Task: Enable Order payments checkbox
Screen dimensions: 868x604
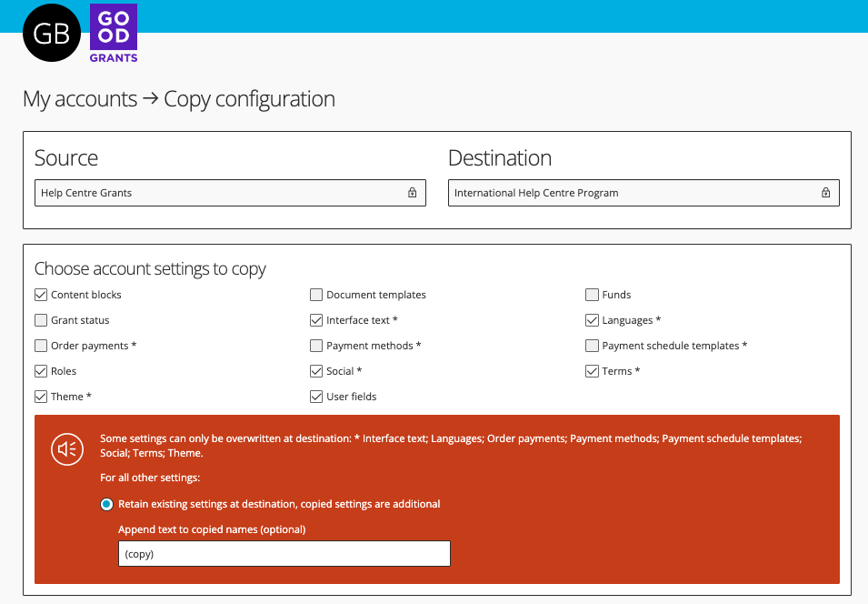Action: pyautogui.click(x=41, y=346)
